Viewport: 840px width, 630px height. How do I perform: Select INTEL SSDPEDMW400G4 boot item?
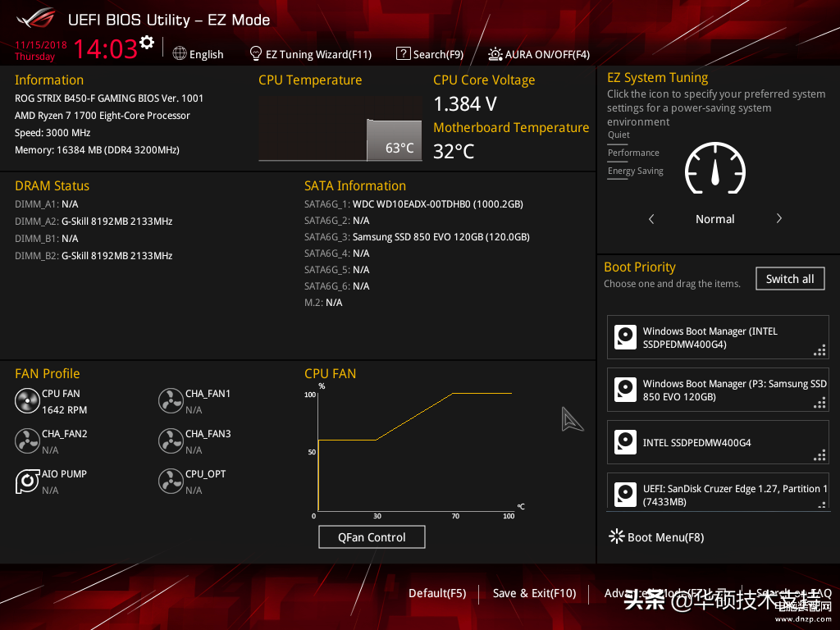718,442
